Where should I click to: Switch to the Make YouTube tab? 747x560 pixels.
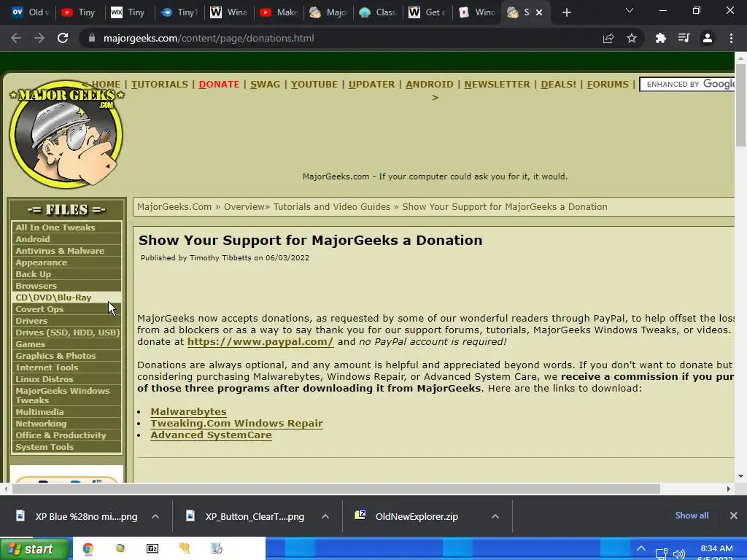[279, 12]
